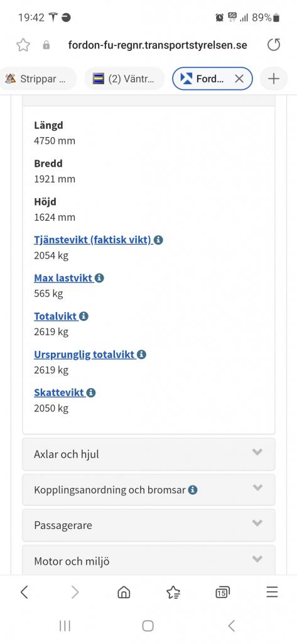Tap the info icon beside Ursprunglig totalvikt
Viewport: 297px width, 644px height.
pyautogui.click(x=141, y=355)
